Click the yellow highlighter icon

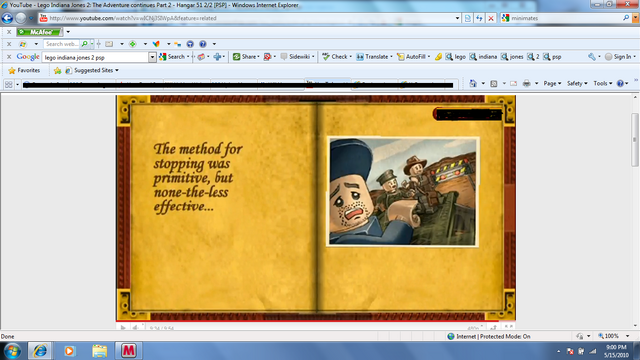pyautogui.click(x=438, y=57)
